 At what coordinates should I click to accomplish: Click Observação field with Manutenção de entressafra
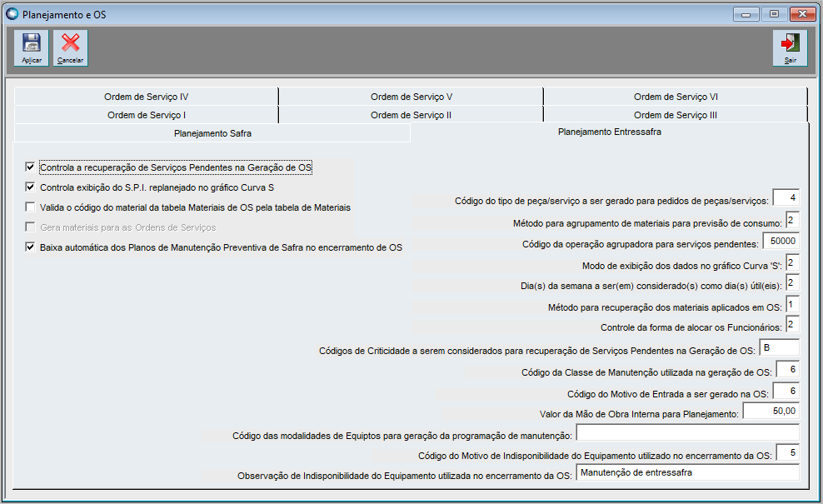(687, 472)
